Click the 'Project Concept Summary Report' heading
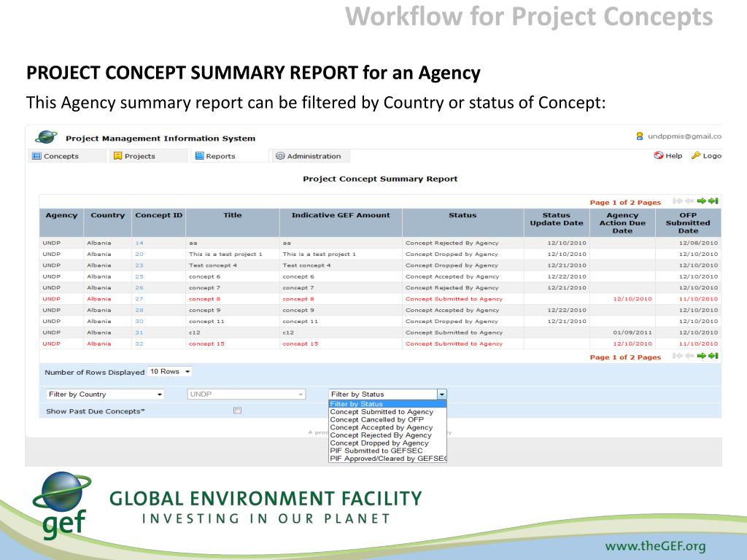747x560 pixels. [x=380, y=179]
